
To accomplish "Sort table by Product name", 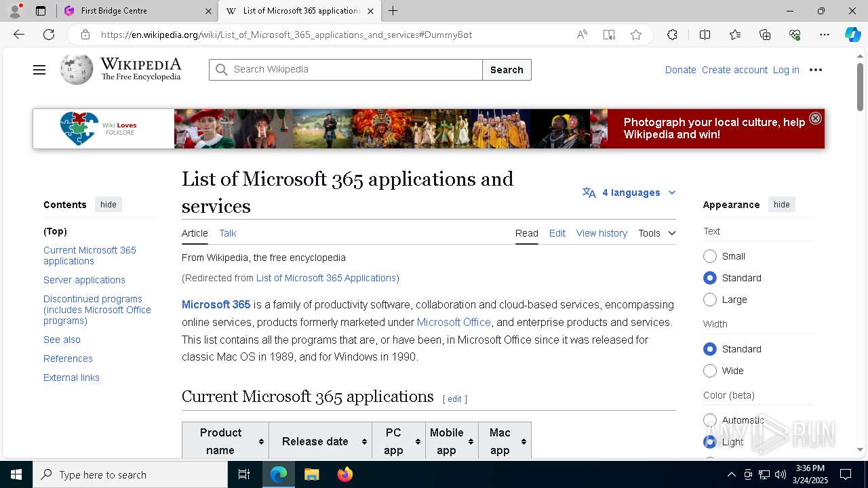I will tap(225, 441).
